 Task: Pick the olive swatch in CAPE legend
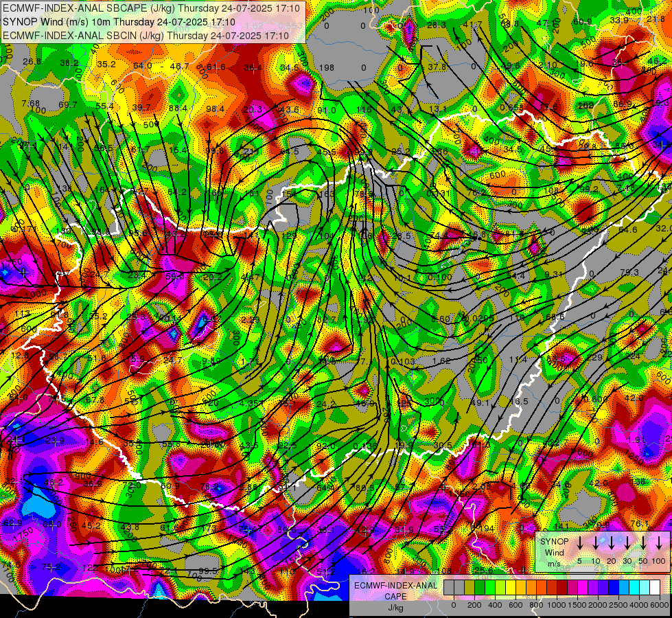(470, 588)
